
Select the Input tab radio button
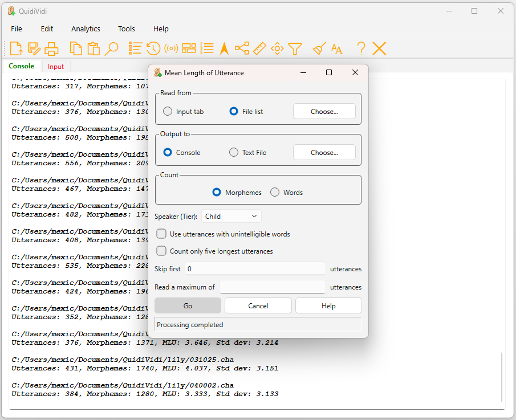click(168, 112)
